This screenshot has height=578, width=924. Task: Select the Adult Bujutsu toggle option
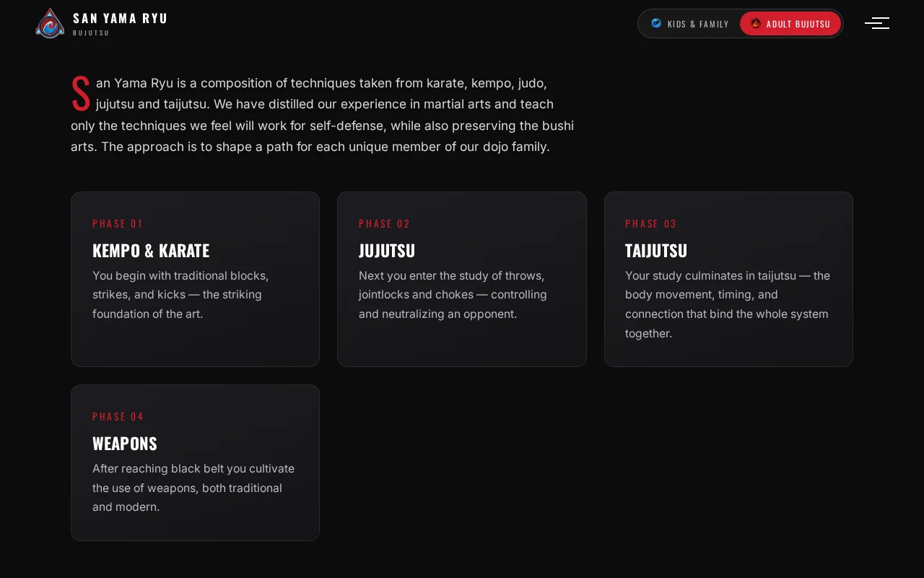click(790, 23)
